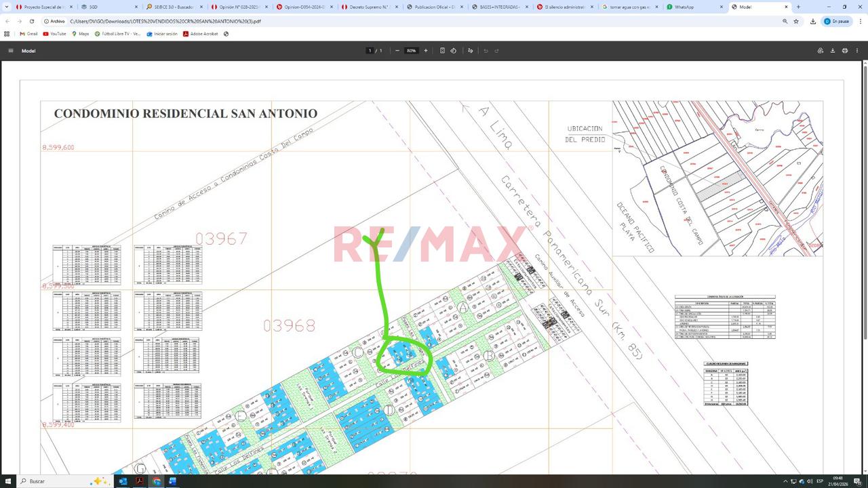The width and height of the screenshot is (868, 488).
Task: Click the save-to-Drive icon in PDF toolbar
Action: 821,51
